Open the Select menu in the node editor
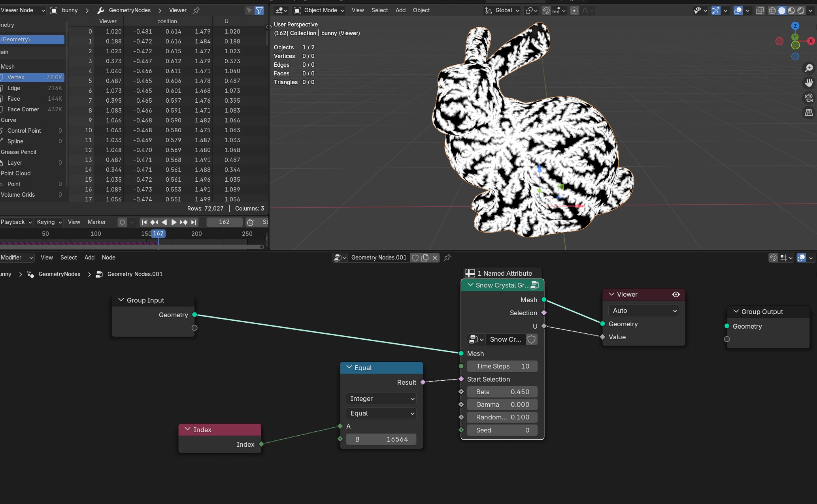Image resolution: width=817 pixels, height=504 pixels. 69,258
